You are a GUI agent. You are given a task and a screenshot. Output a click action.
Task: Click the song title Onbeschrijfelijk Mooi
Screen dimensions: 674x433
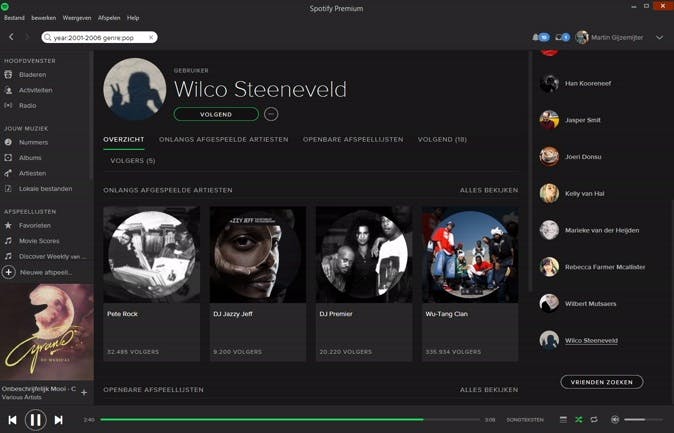(39, 389)
